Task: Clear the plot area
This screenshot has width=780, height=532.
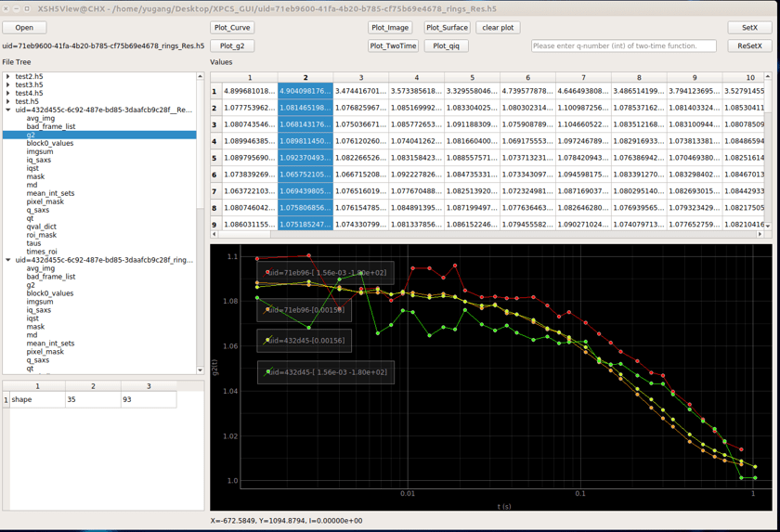Action: coord(498,28)
